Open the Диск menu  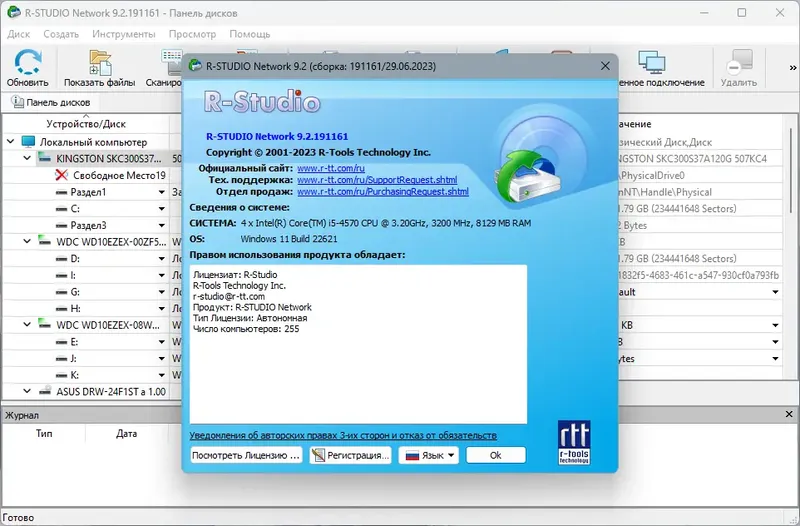click(x=19, y=34)
